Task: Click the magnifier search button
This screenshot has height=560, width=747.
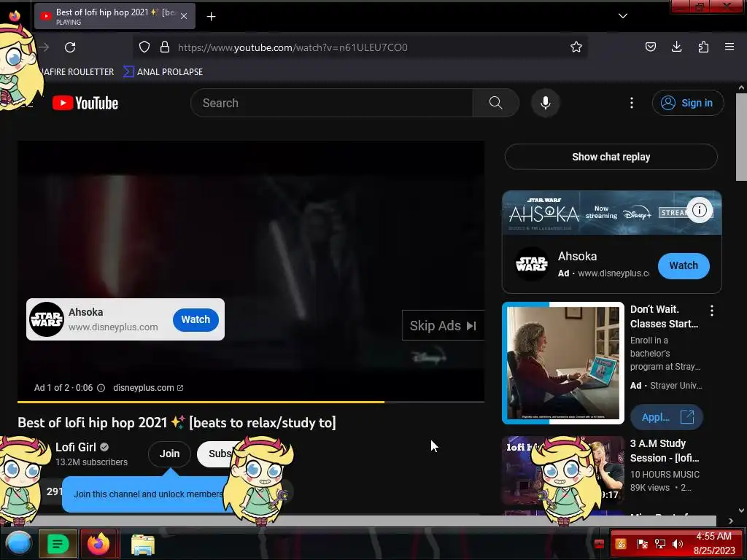Action: click(495, 103)
